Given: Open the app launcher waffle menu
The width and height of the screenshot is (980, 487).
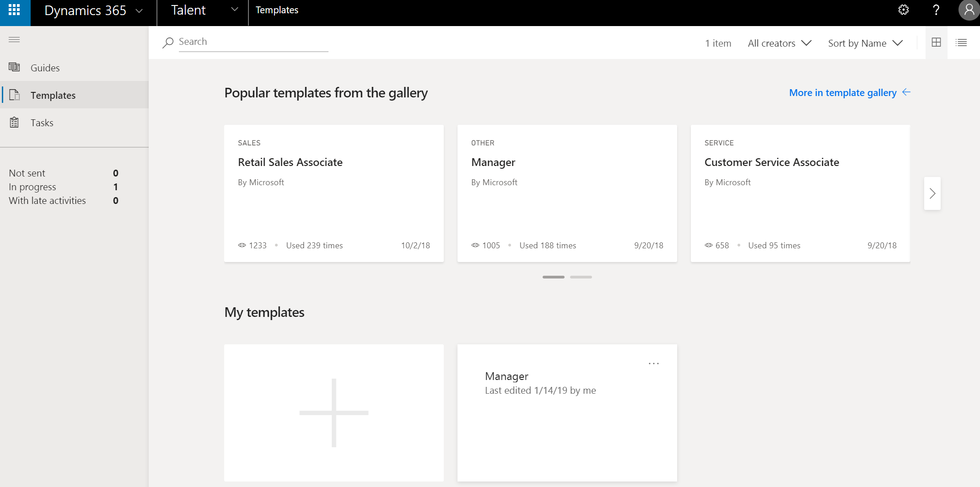Looking at the screenshot, I should click(15, 10).
